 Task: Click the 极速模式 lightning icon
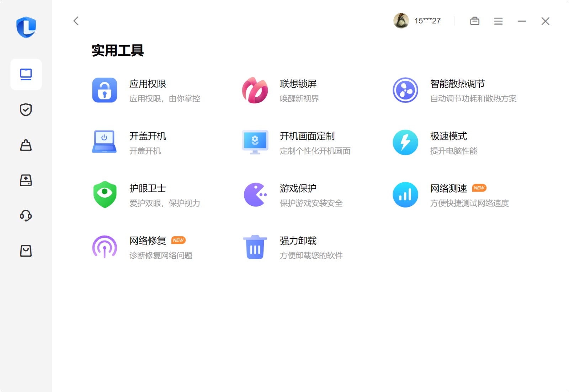pos(405,143)
